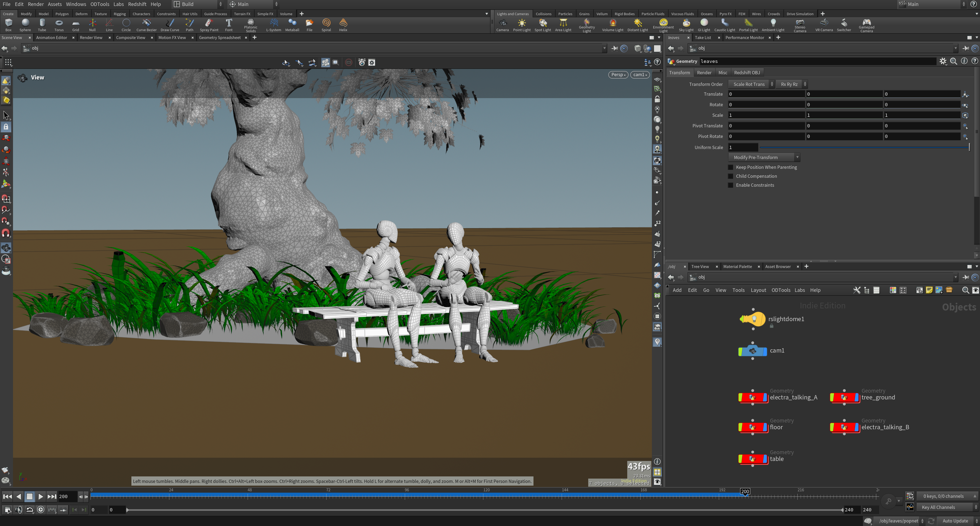980x526 pixels.
Task: Open the Main take dropdown at top right
Action: click(932, 4)
